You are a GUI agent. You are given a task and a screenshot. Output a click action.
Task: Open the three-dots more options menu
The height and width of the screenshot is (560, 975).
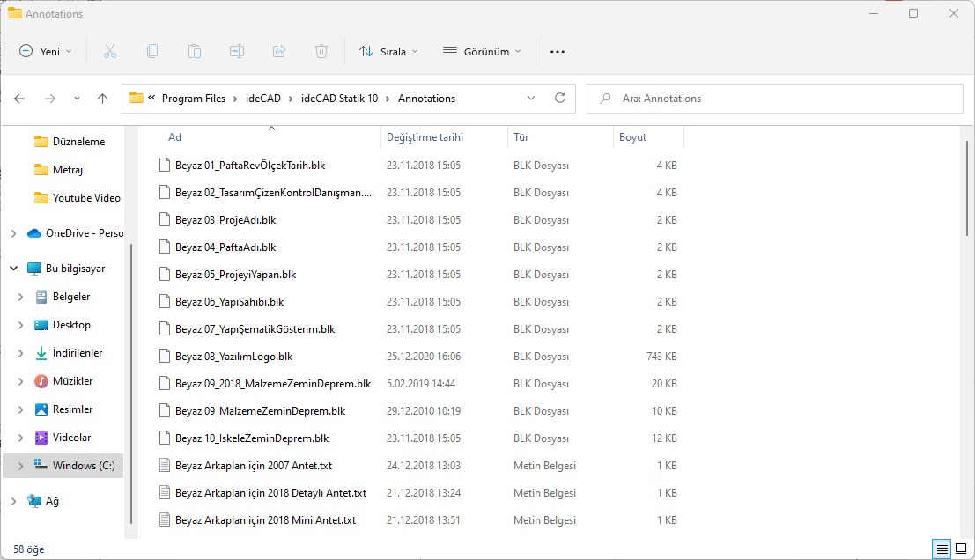point(557,52)
